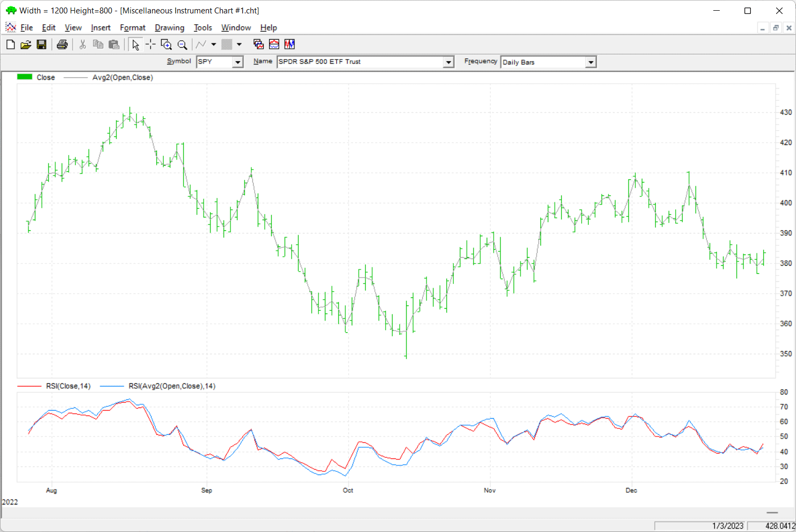Activate the crosshair cursor tool

click(151, 45)
